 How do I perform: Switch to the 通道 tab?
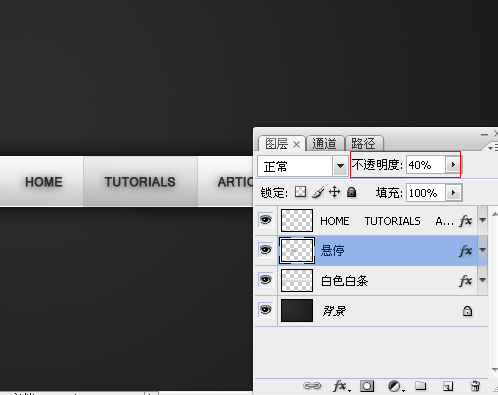(325, 144)
